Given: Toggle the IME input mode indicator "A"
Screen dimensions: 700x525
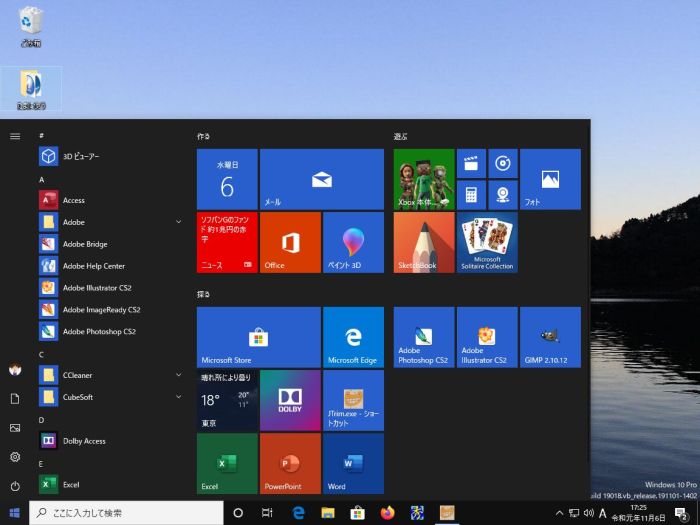Looking at the screenshot, I should 603,513.
